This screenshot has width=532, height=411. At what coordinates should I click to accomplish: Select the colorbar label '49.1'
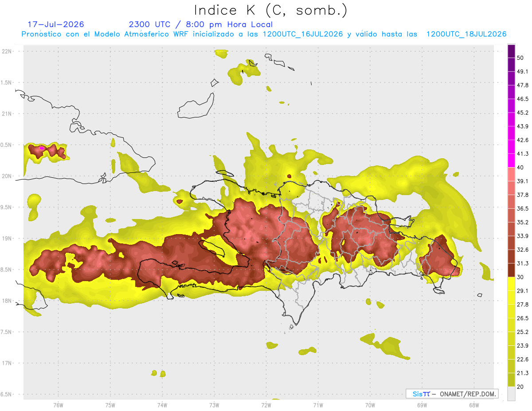click(x=523, y=71)
